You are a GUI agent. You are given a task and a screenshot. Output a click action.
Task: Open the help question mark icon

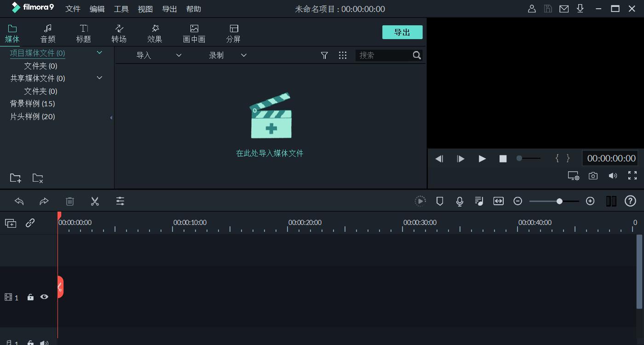click(x=630, y=201)
